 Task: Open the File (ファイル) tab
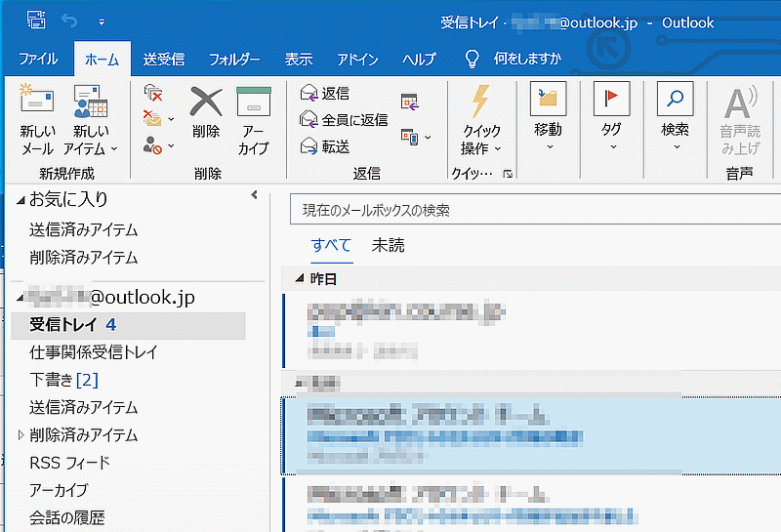pyautogui.click(x=38, y=59)
